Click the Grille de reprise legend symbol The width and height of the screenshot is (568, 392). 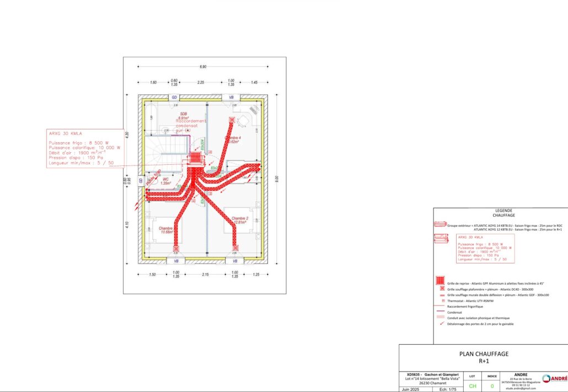tap(440, 281)
